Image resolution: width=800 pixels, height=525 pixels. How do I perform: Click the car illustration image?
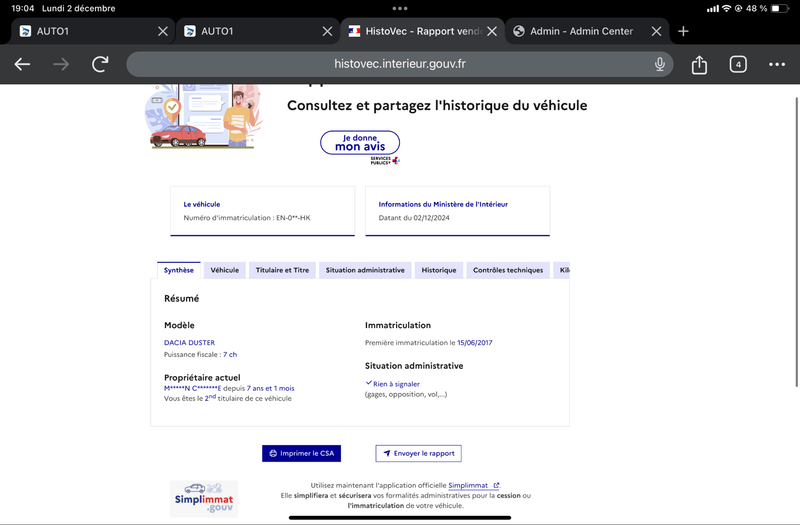point(204,116)
